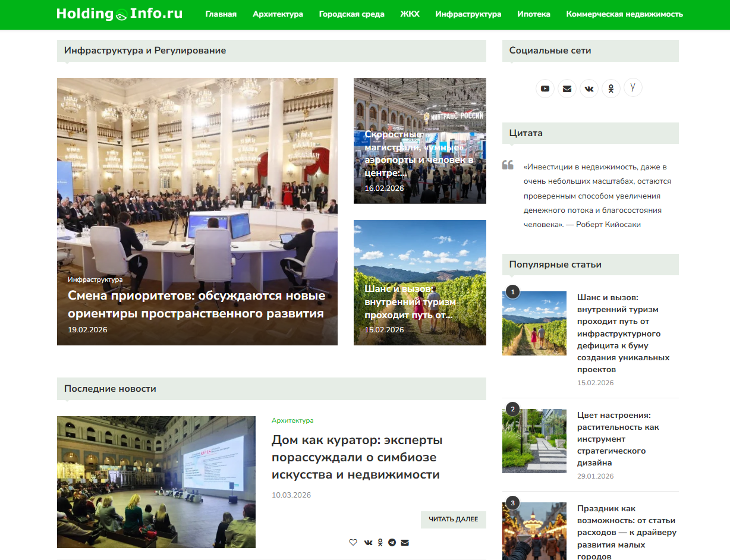Click the conference hall photo under Последние новости
Screen dimensions: 730x560
(x=156, y=482)
